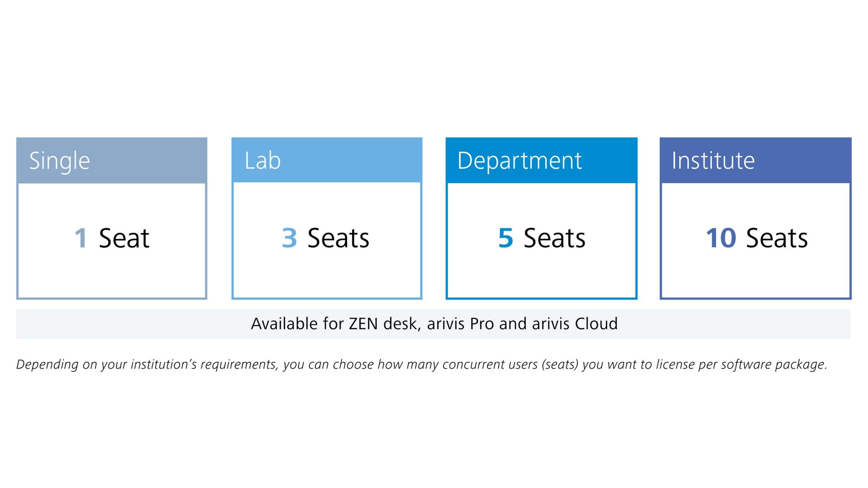Click "arivis Cloud" in the availability banner
The image size is (868, 488).
tap(575, 324)
